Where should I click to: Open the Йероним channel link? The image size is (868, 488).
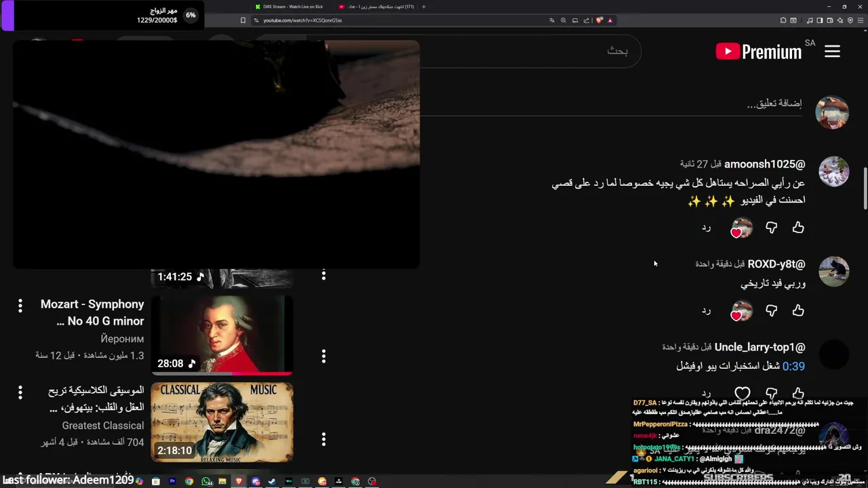(x=122, y=339)
